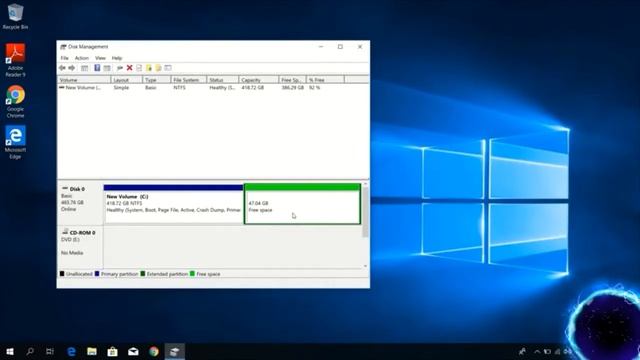Select the Microsoft Edge desktop icon

[x=15, y=142]
